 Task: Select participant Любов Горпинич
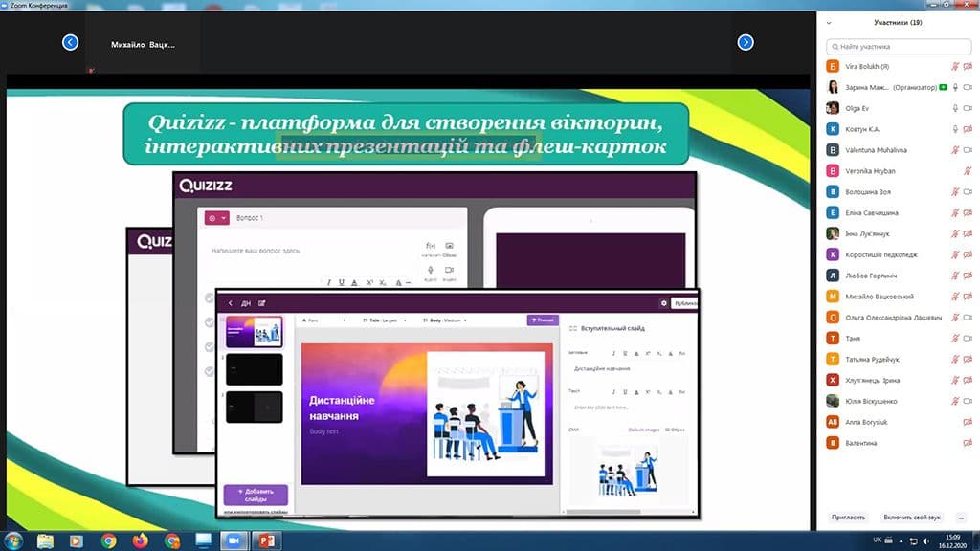point(898,275)
